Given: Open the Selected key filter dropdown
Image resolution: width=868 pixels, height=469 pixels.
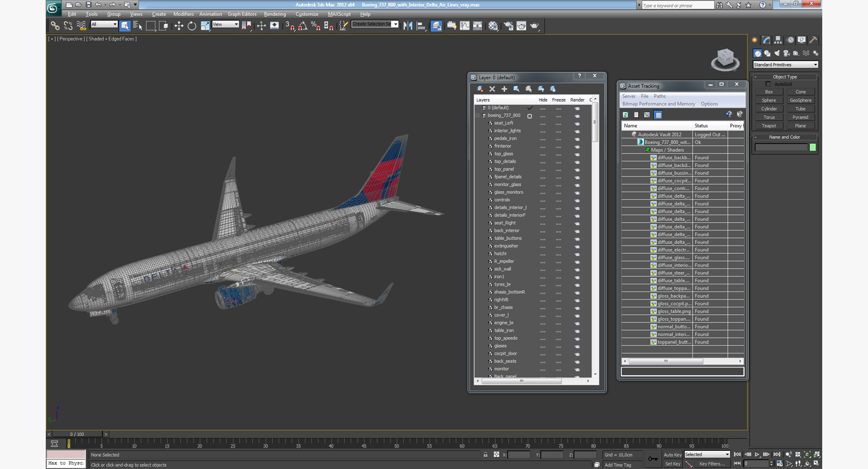Looking at the screenshot, I should [707, 454].
